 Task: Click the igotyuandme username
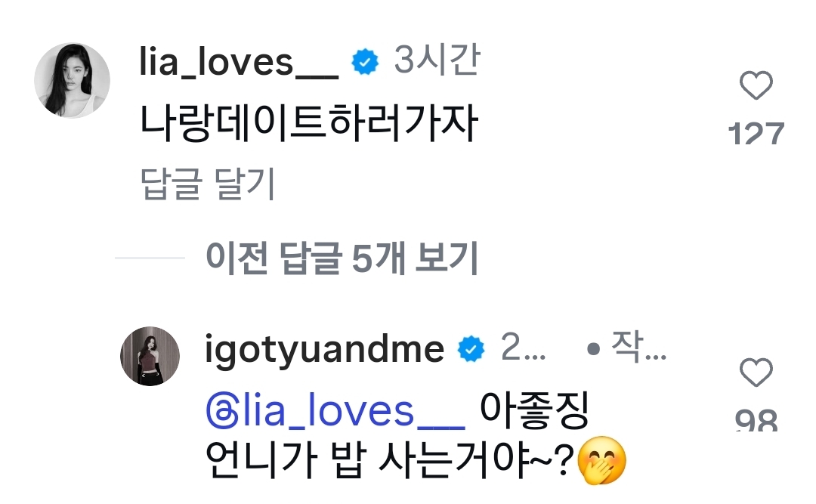click(x=324, y=349)
